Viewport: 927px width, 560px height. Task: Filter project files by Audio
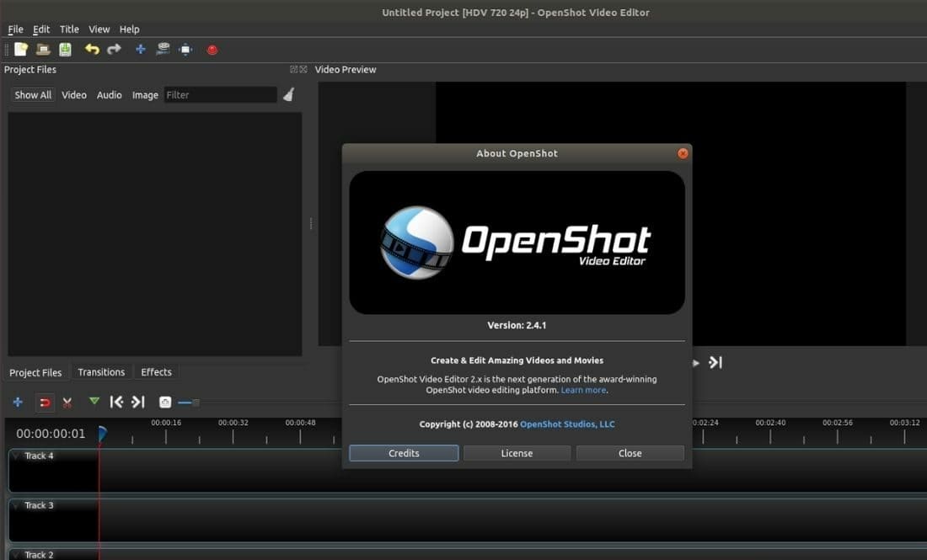[110, 95]
